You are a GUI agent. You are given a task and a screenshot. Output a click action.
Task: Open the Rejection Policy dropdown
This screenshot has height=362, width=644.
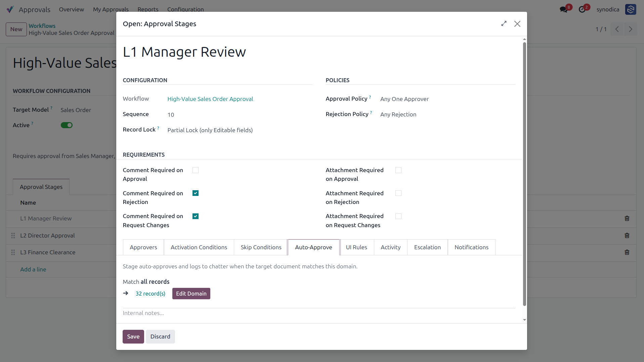click(x=447, y=114)
